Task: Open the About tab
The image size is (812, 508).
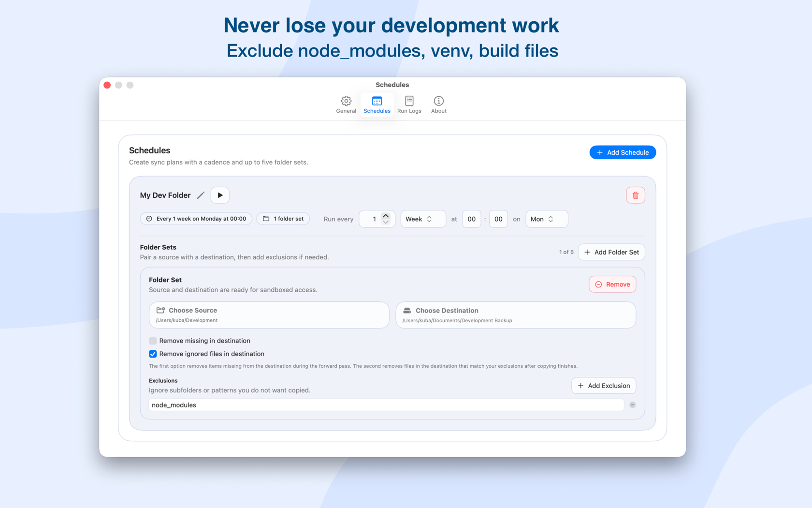Action: coord(438,105)
